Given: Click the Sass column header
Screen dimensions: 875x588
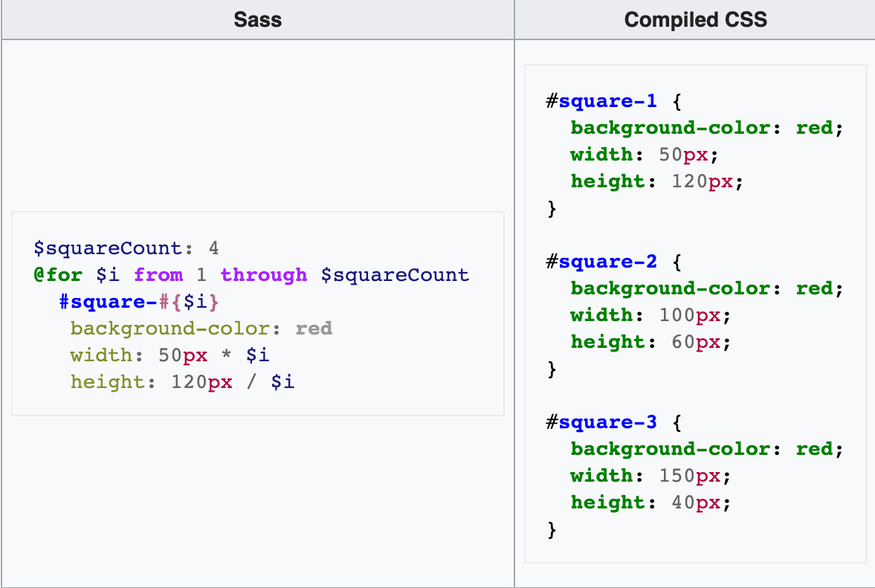Looking at the screenshot, I should [257, 19].
